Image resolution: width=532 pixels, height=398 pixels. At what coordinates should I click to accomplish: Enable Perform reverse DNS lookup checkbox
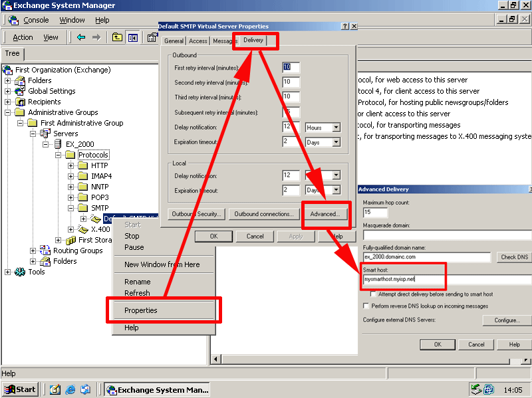tap(366, 306)
